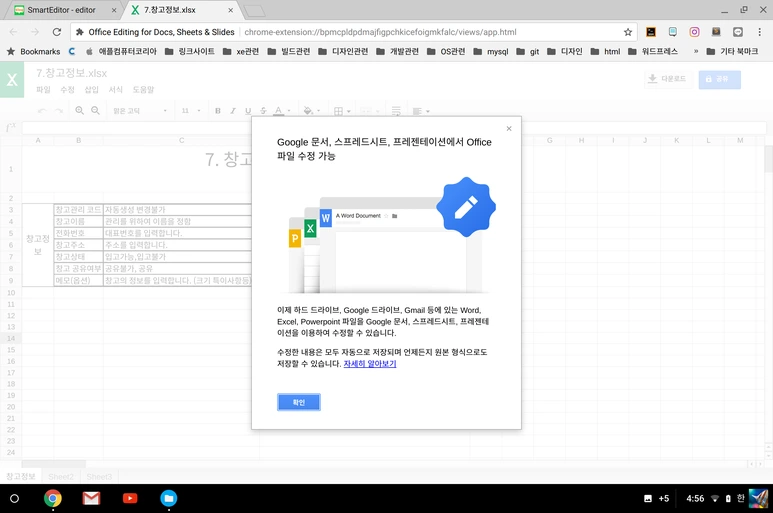
Task: Reload the page with the refresh icon
Action: click(x=57, y=32)
